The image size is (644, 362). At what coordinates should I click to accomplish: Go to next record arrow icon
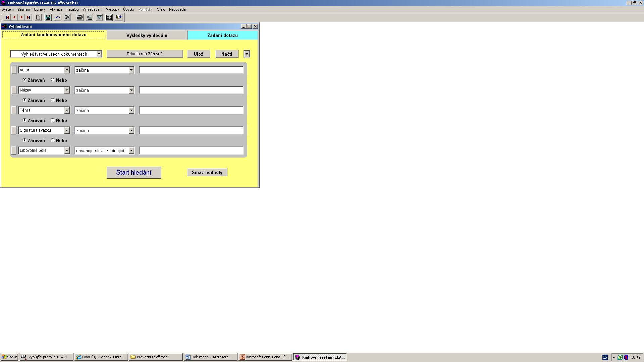[x=21, y=17]
